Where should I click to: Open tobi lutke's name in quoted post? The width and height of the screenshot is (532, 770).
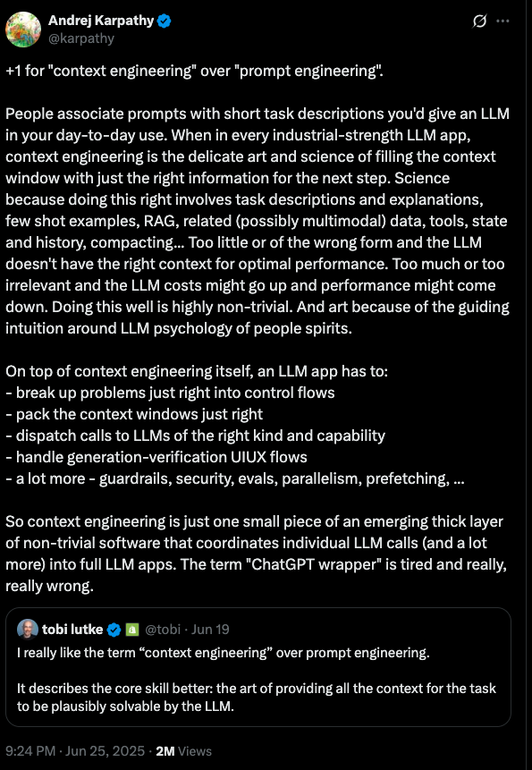[72, 629]
